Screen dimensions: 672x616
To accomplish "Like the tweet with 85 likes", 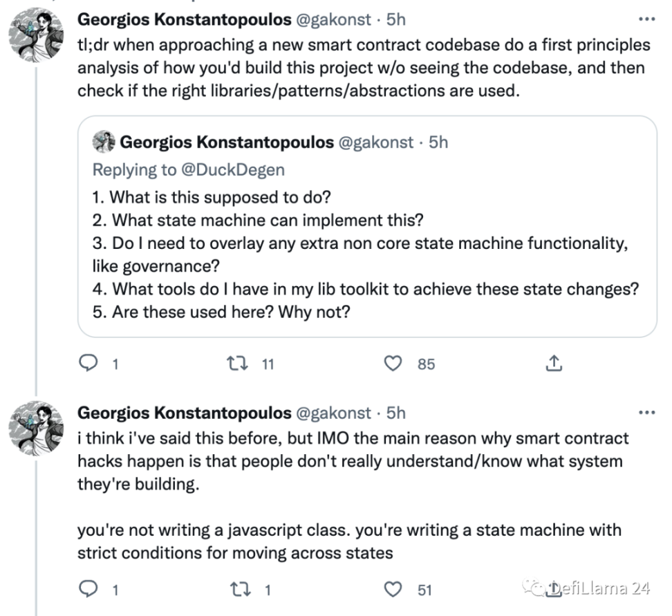I will 394,363.
